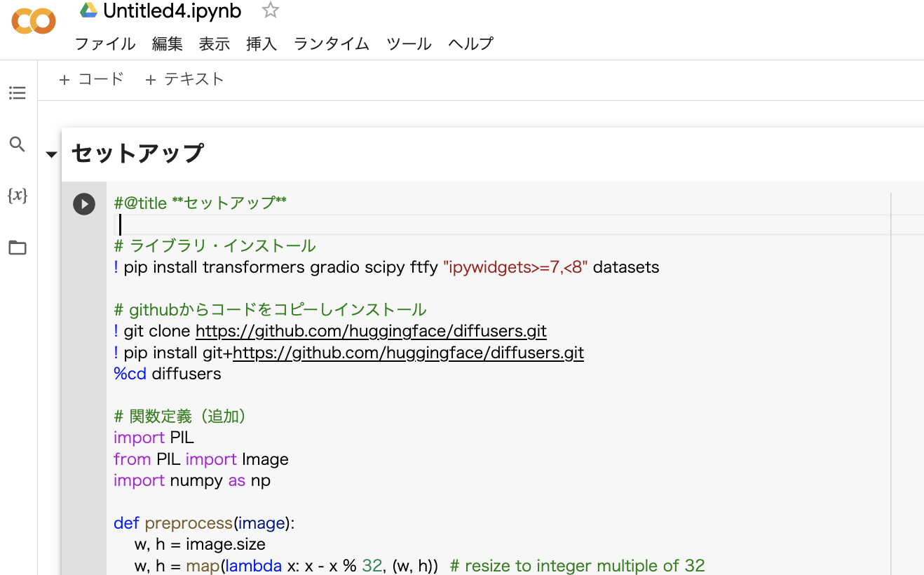Screen dimensions: 924x575
Task: Insert a text cell with + テキスト
Action: click(x=184, y=79)
